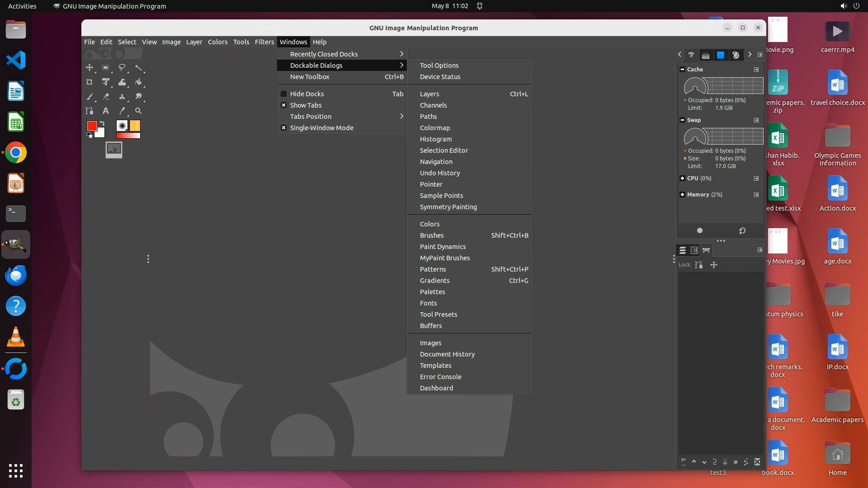Screen dimensions: 868x488
Task: Select the Free Select lasso tool
Action: coord(122,68)
